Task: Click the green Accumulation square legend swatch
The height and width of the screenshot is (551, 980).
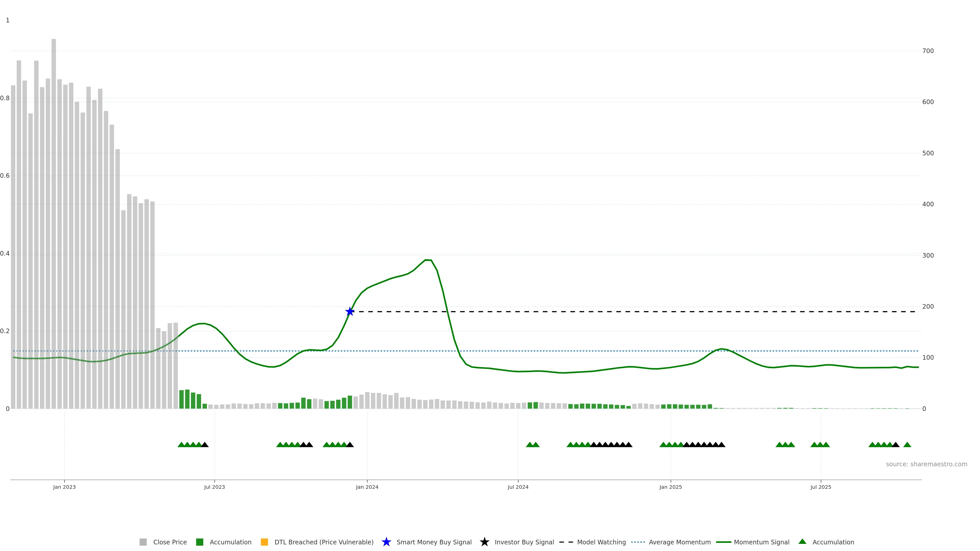Action: [199, 542]
